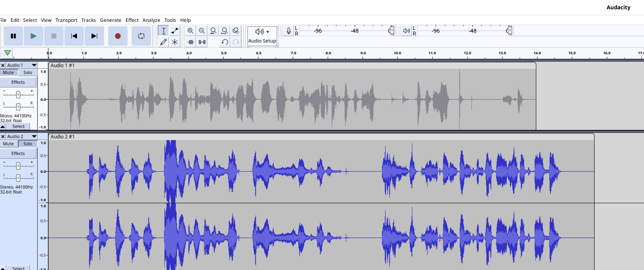Click the Trim audio outside selection icon
Screen dimensions: 644x270
click(191, 42)
